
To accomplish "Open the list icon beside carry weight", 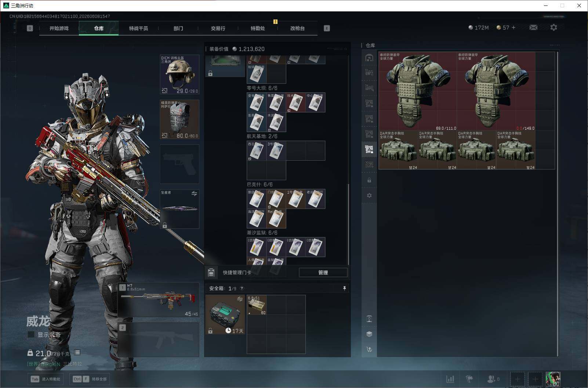I will pos(77,352).
